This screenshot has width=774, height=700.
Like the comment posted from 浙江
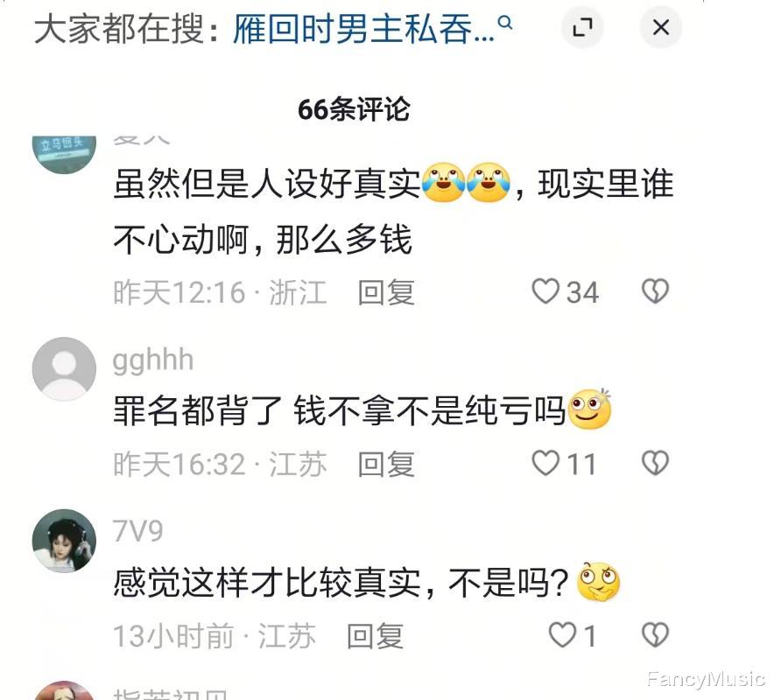[x=545, y=291]
